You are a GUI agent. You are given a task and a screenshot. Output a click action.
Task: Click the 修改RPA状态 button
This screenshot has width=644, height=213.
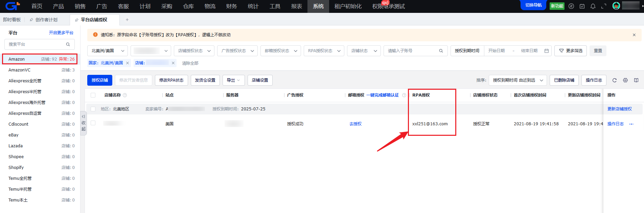[171, 80]
